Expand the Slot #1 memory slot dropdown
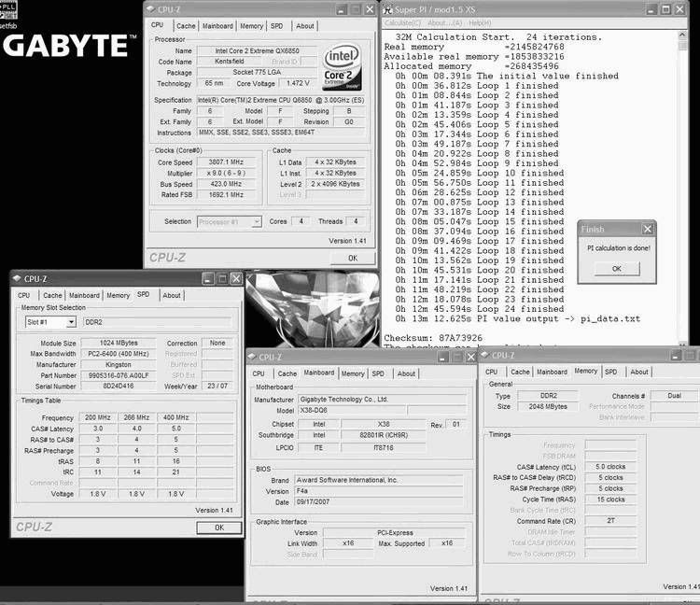This screenshot has width=700, height=605. pos(71,322)
